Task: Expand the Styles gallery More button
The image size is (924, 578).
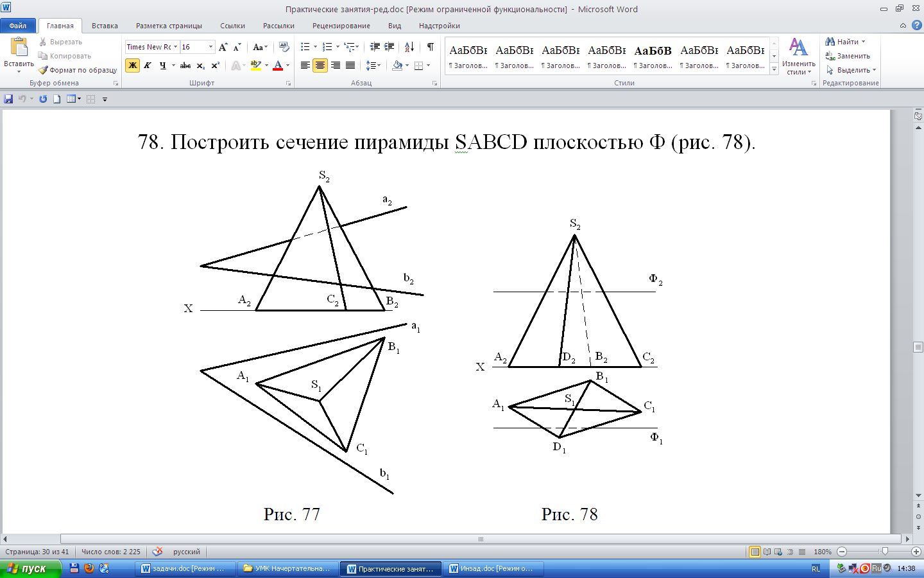Action: 774,69
